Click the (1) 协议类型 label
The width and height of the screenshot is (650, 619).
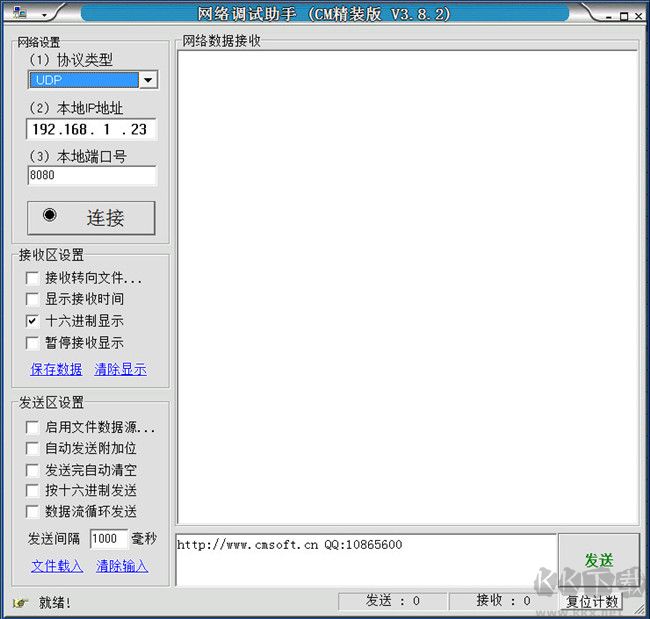(71, 60)
